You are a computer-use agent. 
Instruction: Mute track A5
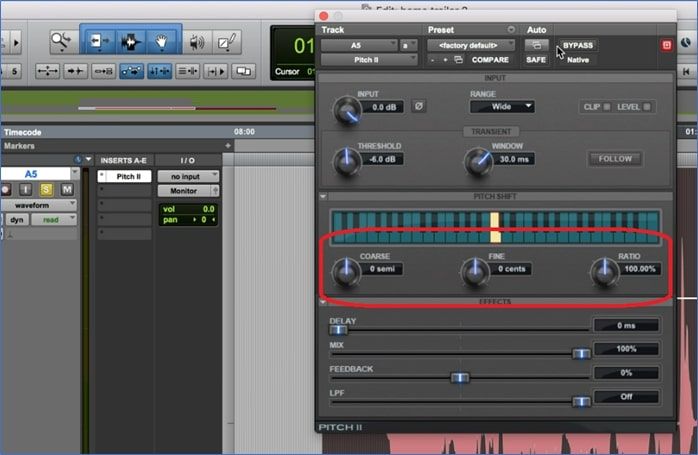(67, 190)
